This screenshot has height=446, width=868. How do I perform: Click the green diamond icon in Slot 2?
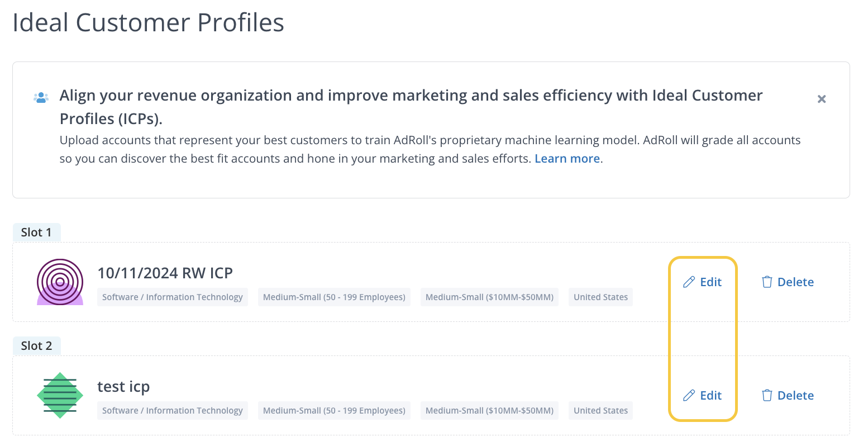(60, 395)
